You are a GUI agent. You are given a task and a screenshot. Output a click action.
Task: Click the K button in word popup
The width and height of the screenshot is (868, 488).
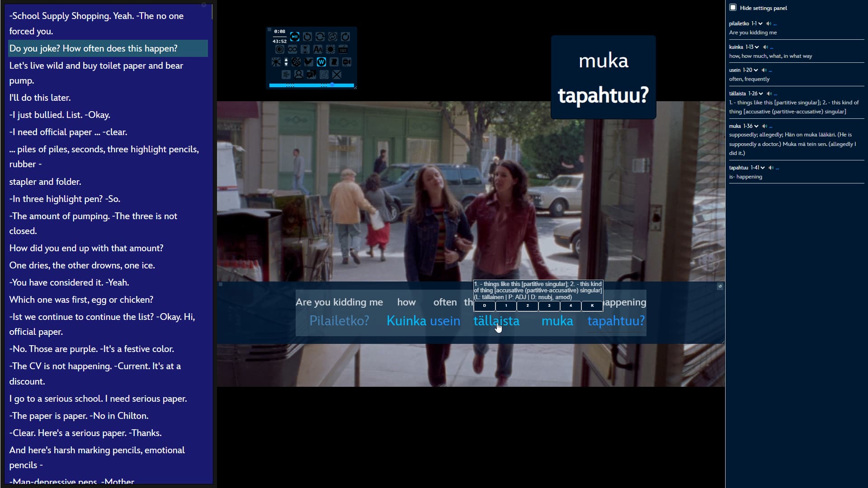tap(592, 306)
